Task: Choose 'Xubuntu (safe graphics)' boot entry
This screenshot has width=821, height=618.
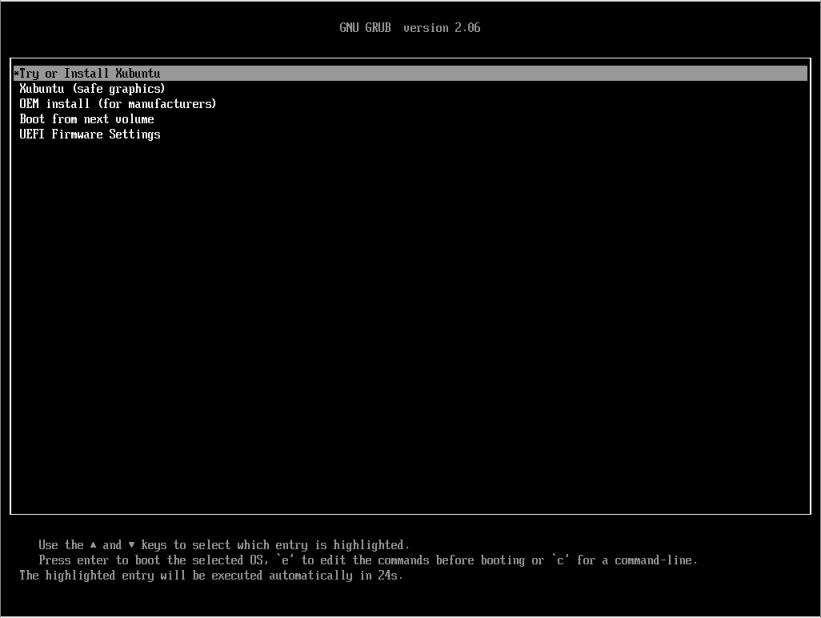Action: point(92,89)
